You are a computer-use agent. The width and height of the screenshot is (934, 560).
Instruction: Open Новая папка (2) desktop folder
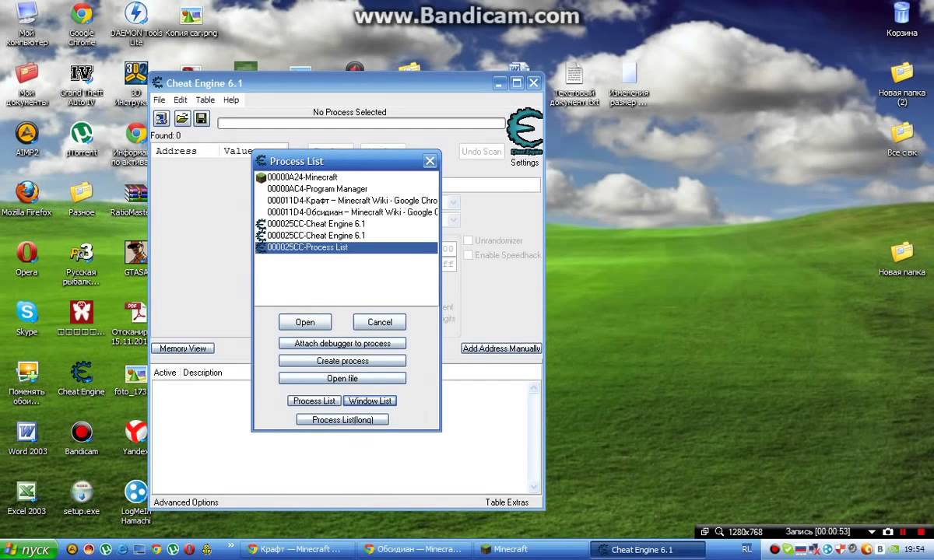[x=901, y=84]
